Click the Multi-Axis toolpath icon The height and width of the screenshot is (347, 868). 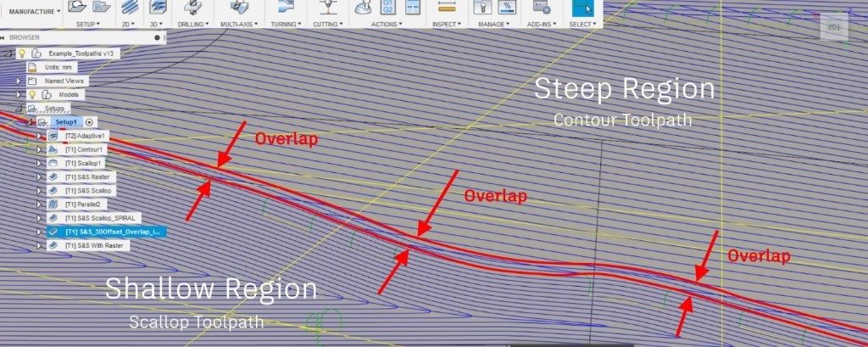tap(238, 6)
